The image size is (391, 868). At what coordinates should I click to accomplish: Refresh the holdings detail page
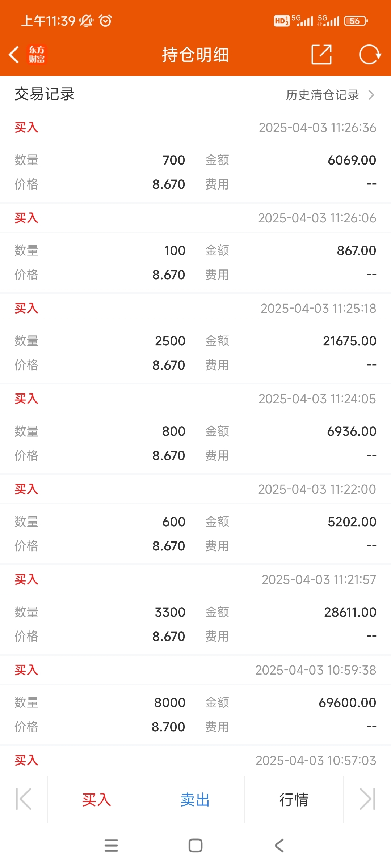tap(370, 55)
